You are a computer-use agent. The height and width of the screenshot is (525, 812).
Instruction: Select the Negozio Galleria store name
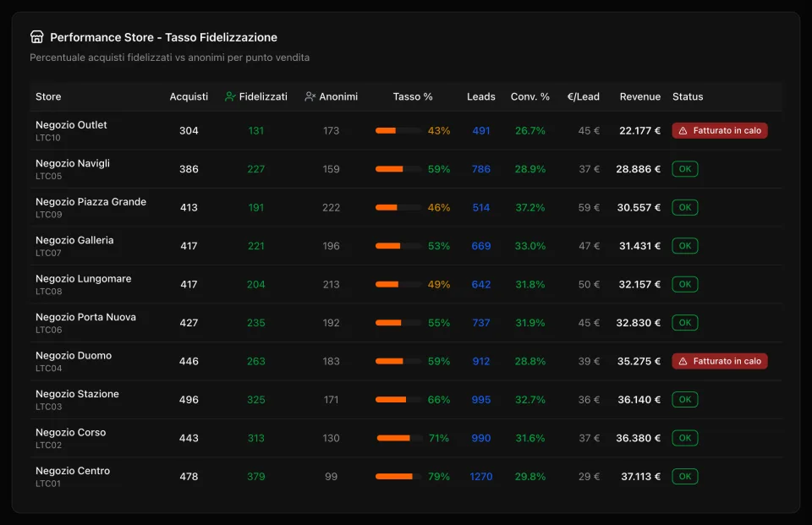74,240
